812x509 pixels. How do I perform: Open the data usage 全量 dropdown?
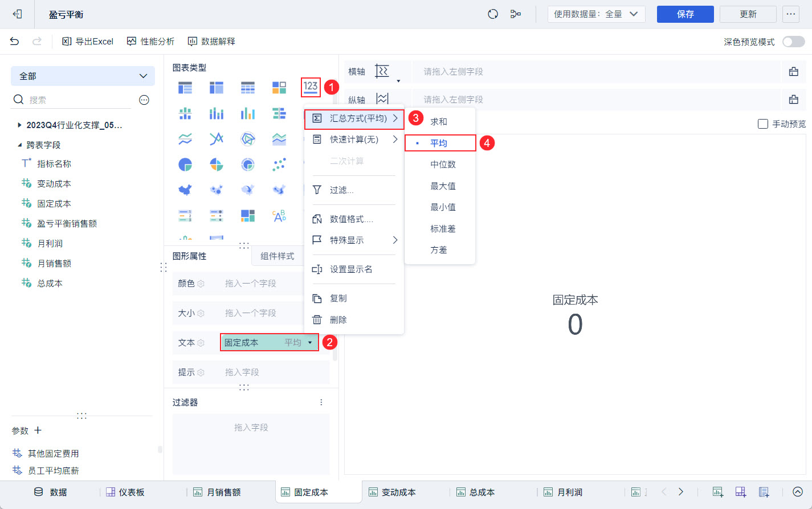coord(596,14)
